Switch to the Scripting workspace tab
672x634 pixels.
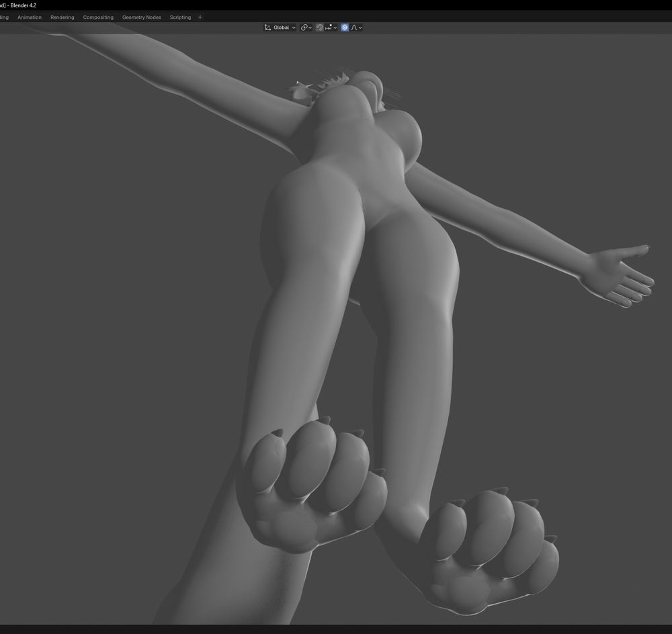tap(180, 17)
